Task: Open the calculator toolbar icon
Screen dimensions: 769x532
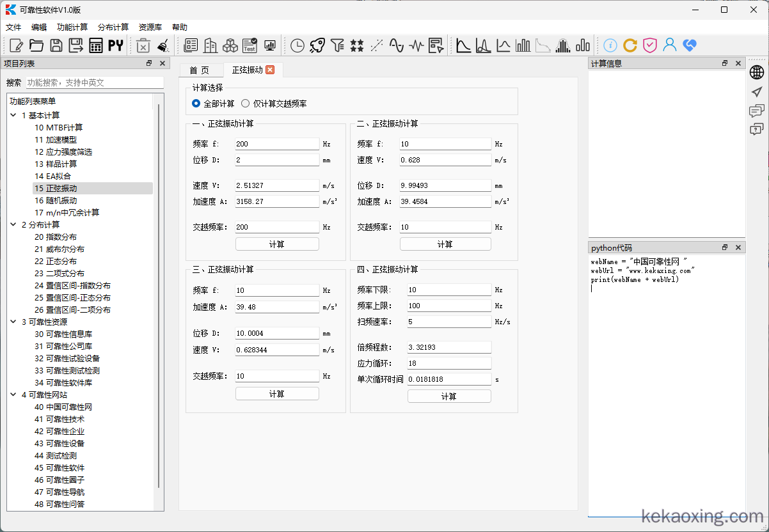Action: click(x=96, y=45)
